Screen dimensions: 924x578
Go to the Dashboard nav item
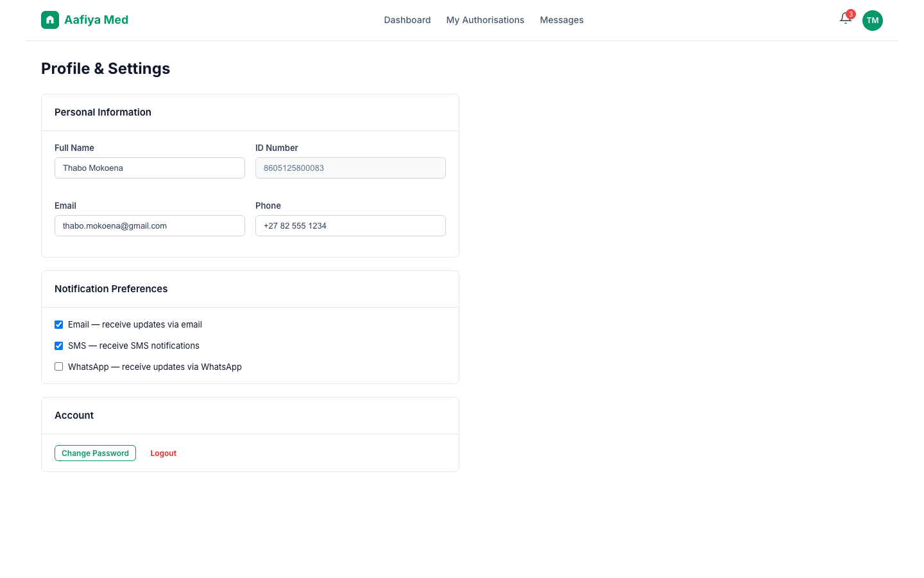407,20
